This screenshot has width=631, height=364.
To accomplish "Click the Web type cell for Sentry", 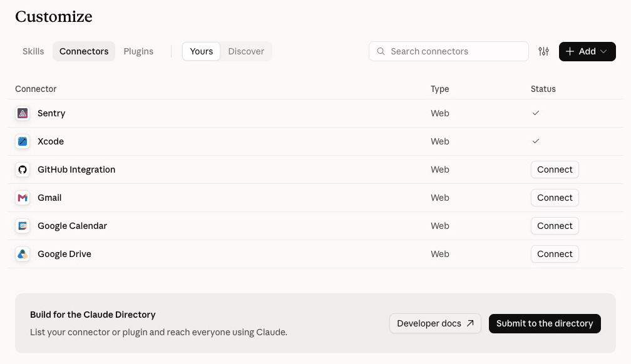I will tap(440, 113).
